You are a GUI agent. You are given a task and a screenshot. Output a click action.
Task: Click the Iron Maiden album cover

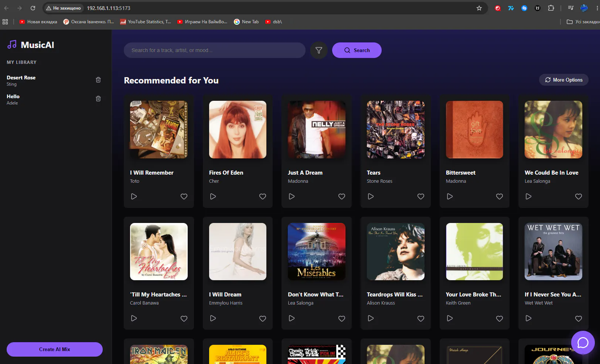(x=159, y=354)
